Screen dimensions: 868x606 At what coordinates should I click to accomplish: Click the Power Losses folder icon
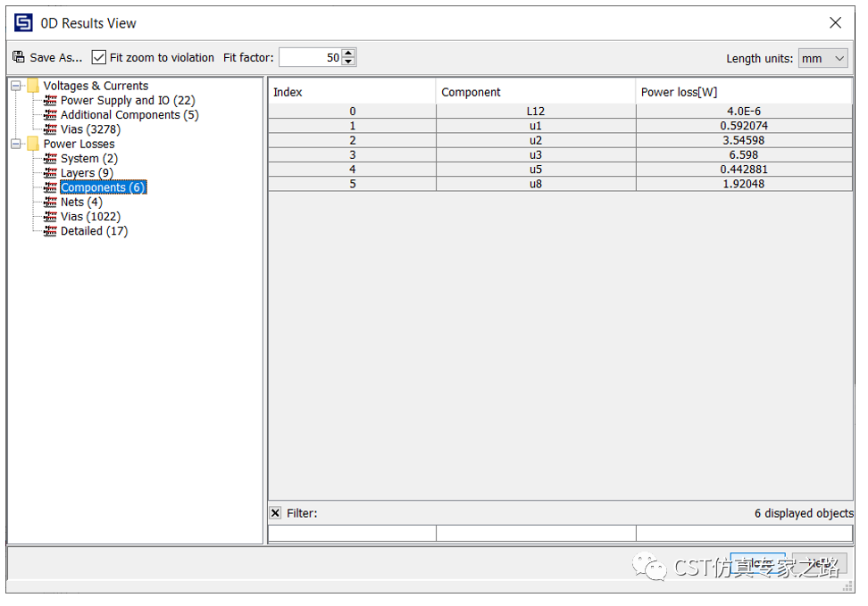[33, 144]
